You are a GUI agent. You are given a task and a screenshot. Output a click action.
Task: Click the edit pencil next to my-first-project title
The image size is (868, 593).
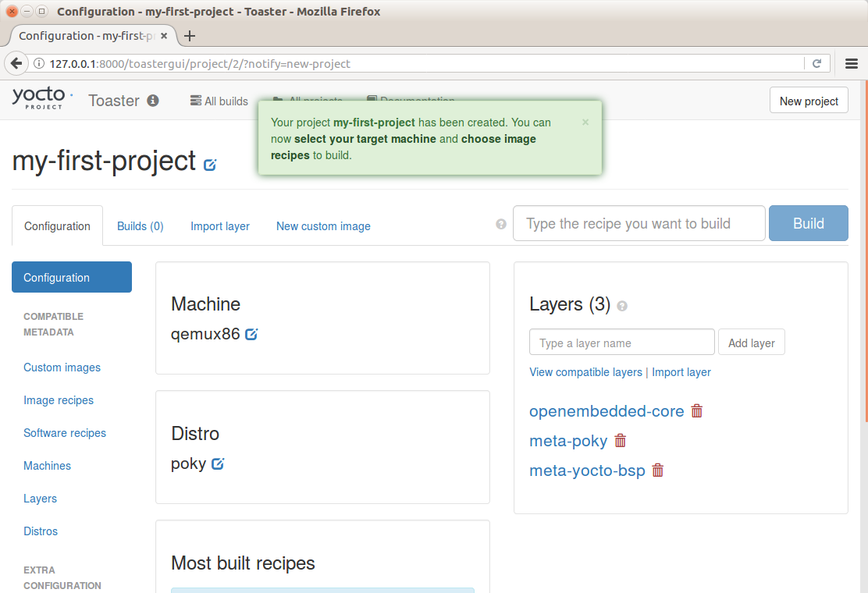210,165
